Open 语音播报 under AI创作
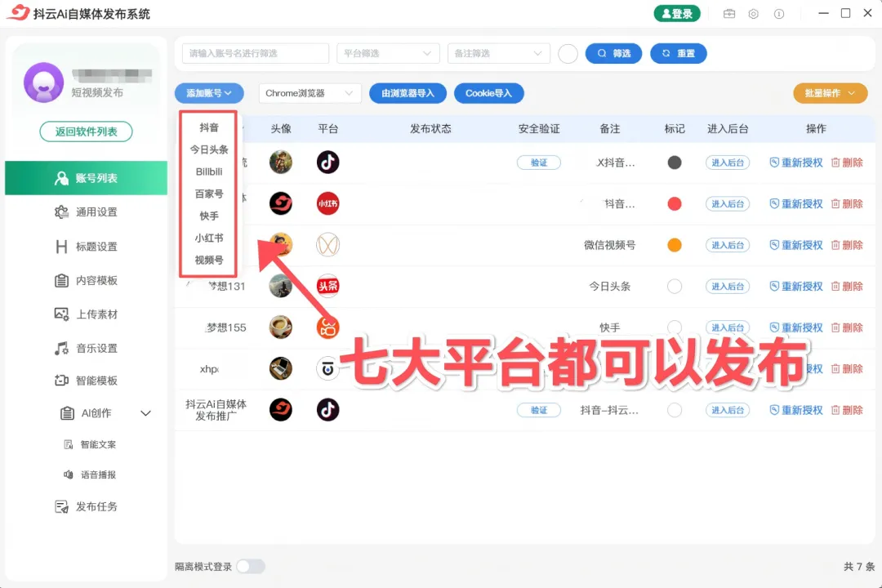This screenshot has width=882, height=588. [x=90, y=475]
